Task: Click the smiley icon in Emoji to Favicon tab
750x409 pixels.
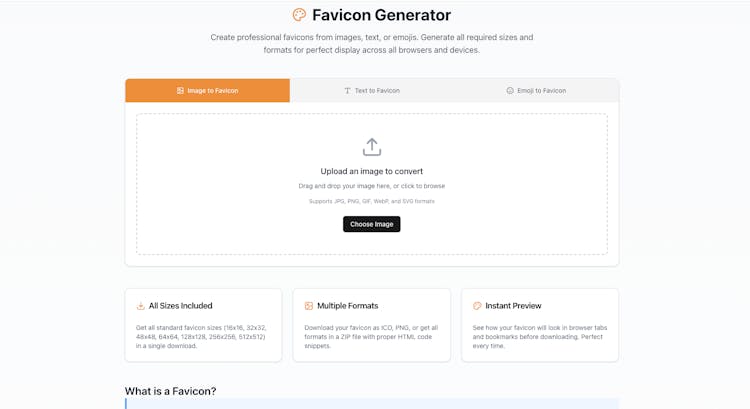Action: tap(510, 91)
